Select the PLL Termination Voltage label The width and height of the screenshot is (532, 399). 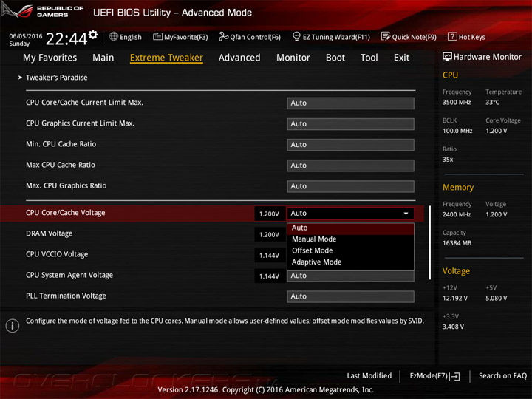pos(66,296)
